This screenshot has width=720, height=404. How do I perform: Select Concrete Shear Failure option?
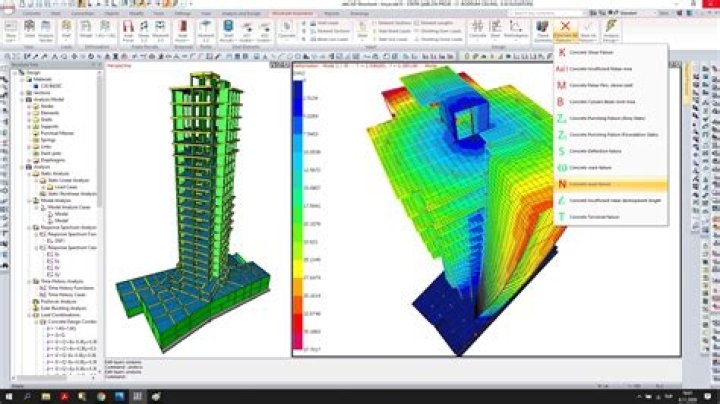tap(600, 51)
